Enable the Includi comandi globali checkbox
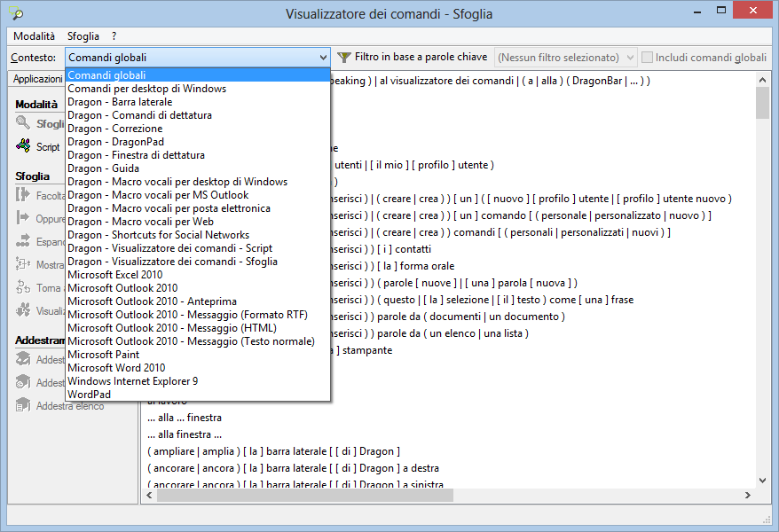 pos(647,58)
